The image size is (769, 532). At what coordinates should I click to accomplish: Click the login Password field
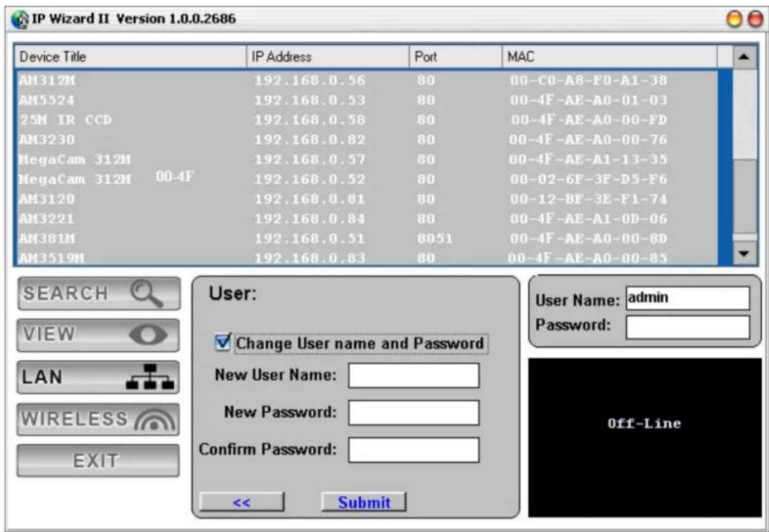tap(687, 327)
